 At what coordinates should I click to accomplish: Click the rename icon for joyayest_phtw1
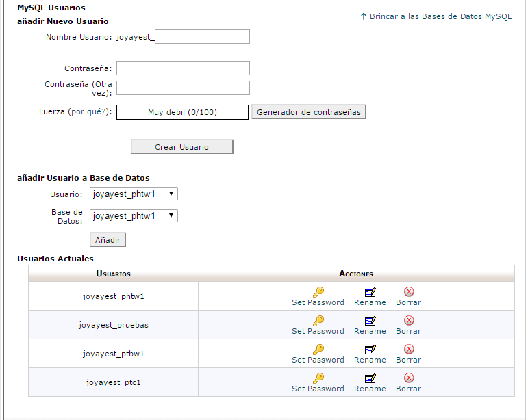(x=370, y=292)
